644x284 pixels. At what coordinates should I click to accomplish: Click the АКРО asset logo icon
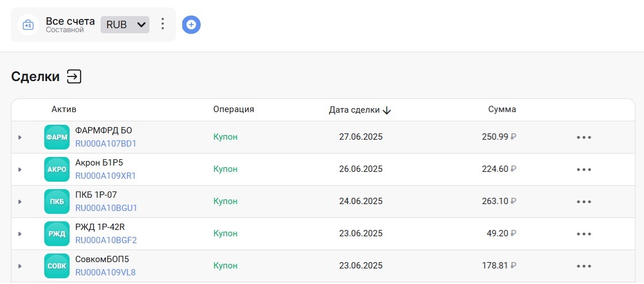coord(57,169)
